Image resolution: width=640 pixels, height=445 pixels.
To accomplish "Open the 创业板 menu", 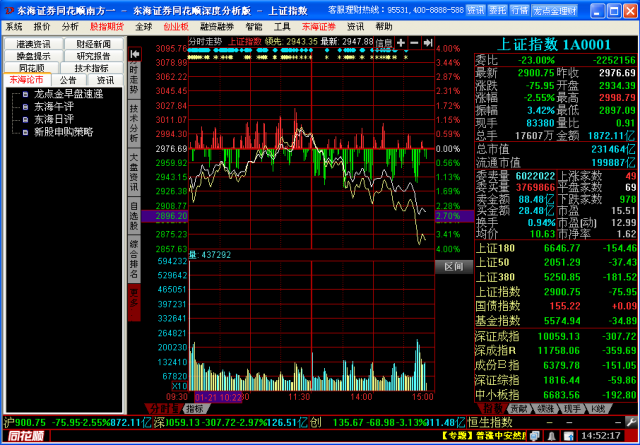I will [x=176, y=27].
